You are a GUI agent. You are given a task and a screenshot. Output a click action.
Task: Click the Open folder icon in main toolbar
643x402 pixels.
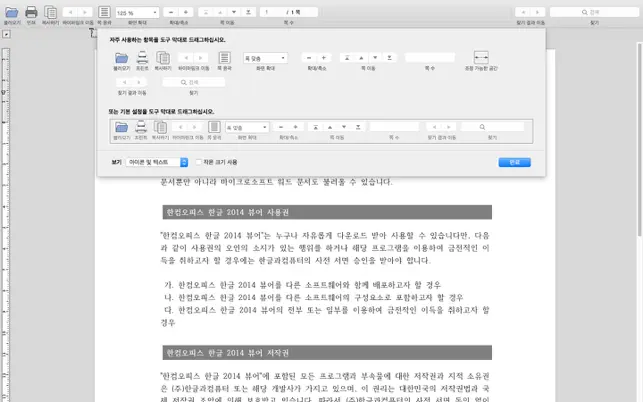(x=10, y=12)
